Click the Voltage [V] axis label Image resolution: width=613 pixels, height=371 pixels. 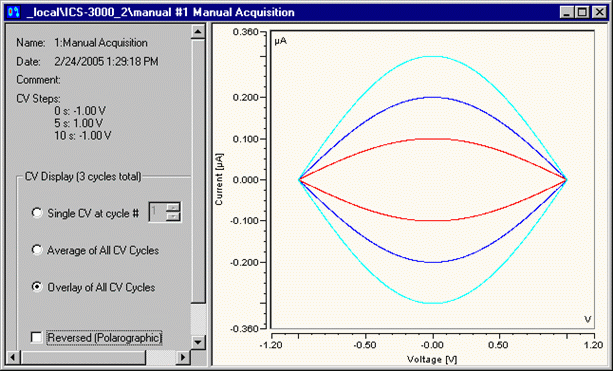click(432, 359)
